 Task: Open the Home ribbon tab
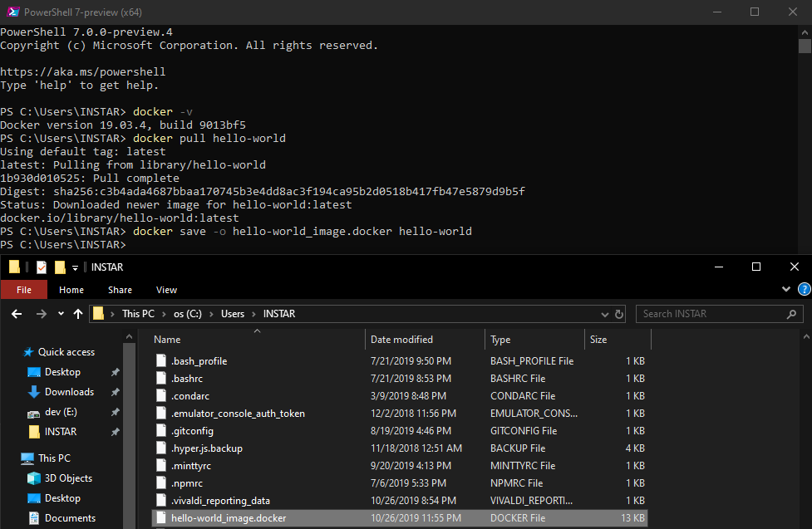tap(71, 290)
